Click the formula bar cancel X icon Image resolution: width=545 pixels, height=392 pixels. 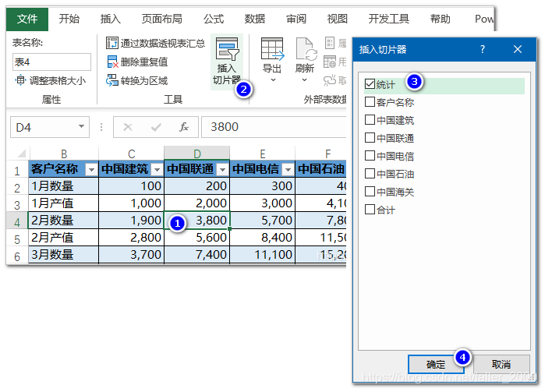(x=128, y=127)
